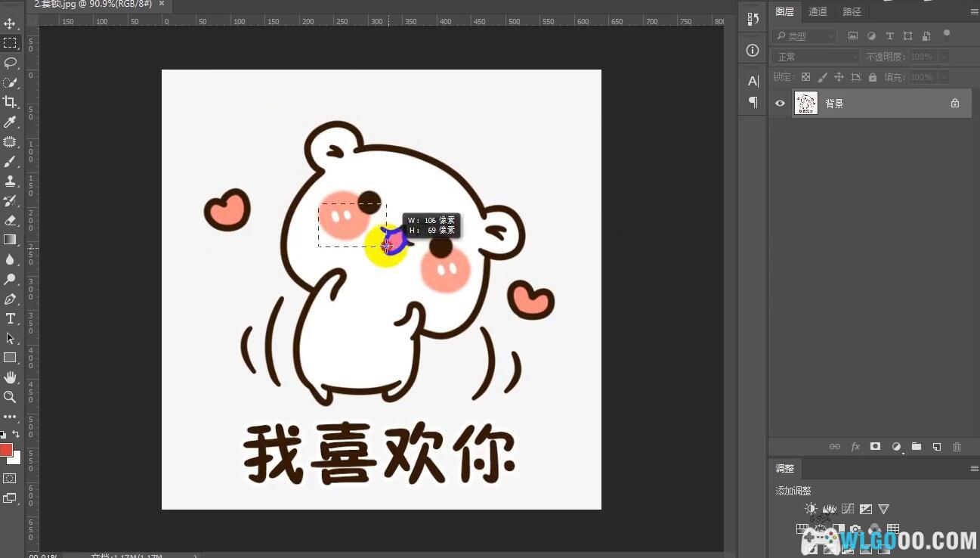The image size is (980, 558).
Task: Activate the Zoom tool in toolbar
Action: coord(10,397)
